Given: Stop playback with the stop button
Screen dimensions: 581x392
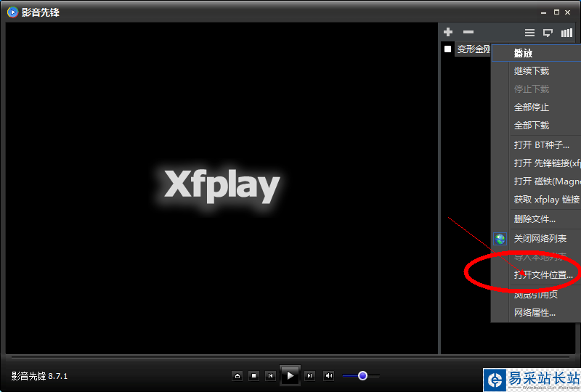Looking at the screenshot, I should click(x=253, y=376).
